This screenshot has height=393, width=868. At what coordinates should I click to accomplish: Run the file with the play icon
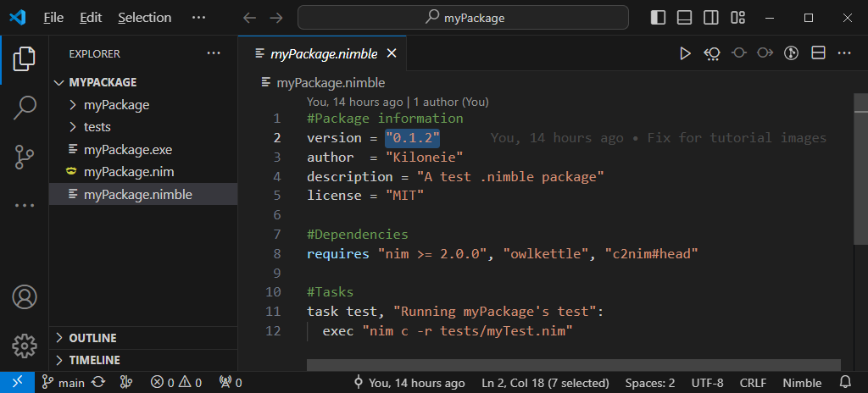pyautogui.click(x=685, y=53)
